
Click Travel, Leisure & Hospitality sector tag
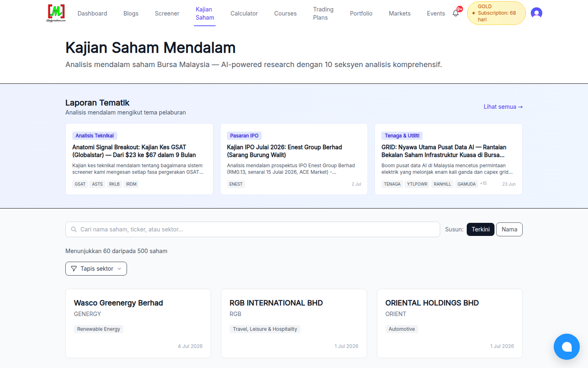(265, 329)
